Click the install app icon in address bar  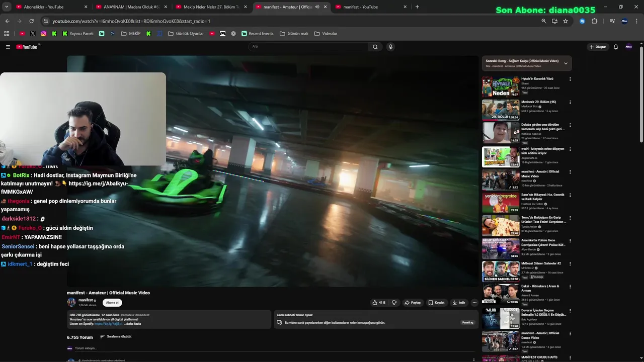(554, 21)
